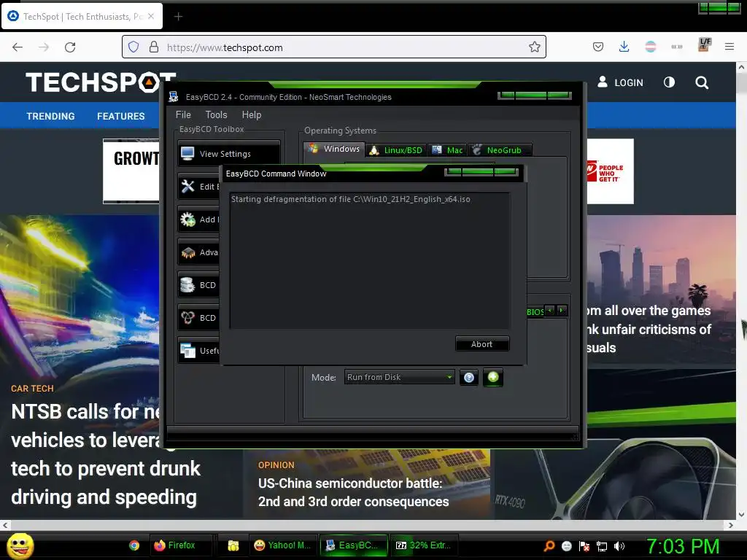The height and width of the screenshot is (560, 747).
Task: Click the tracking protection shield icon
Action: point(133,47)
